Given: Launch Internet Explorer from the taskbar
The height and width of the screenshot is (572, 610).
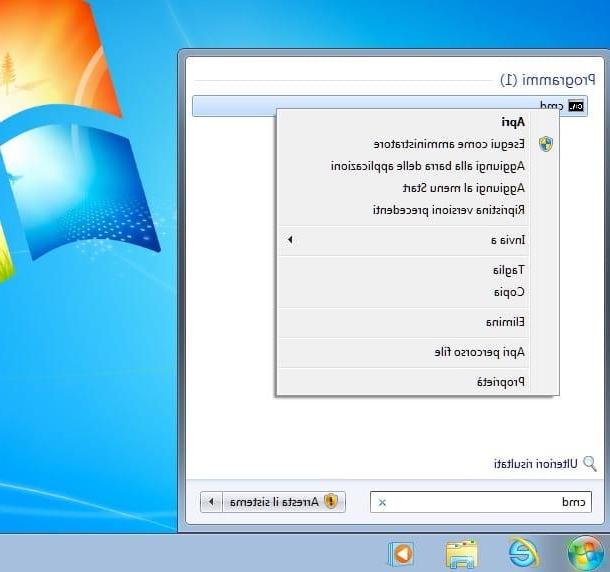Looking at the screenshot, I should (x=523, y=553).
